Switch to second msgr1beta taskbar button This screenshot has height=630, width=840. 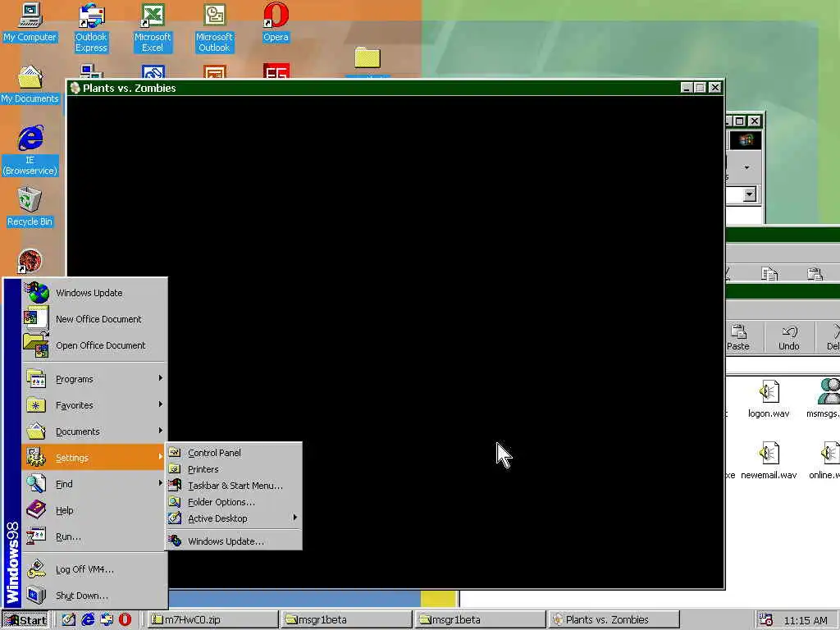tap(481, 620)
